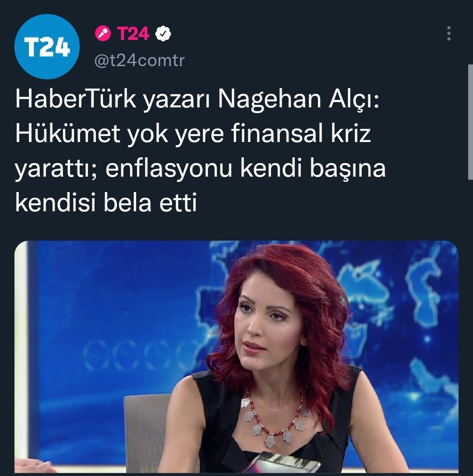This screenshot has width=473, height=476.
Task: Click the scrollbar thumb at right edge
Action: (x=470, y=122)
